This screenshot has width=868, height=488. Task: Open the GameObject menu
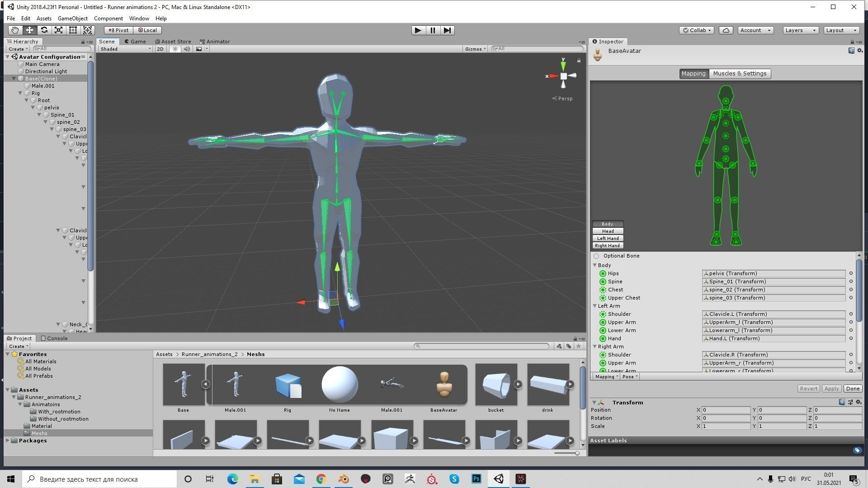[73, 19]
